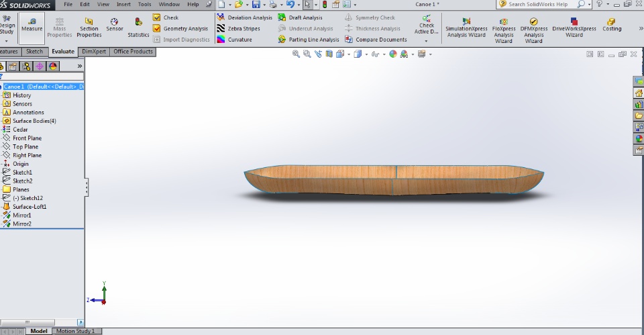Open the Tools menu
Screen dimensions: 644x335
coord(144,5)
